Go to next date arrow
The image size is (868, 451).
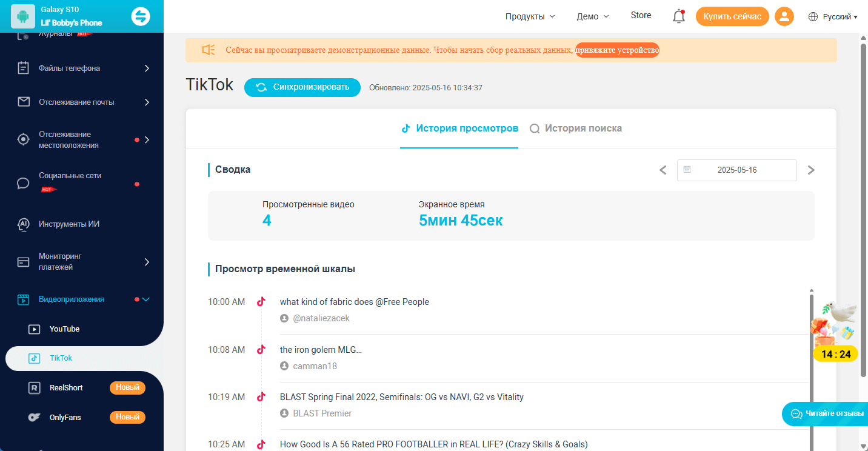pos(811,170)
